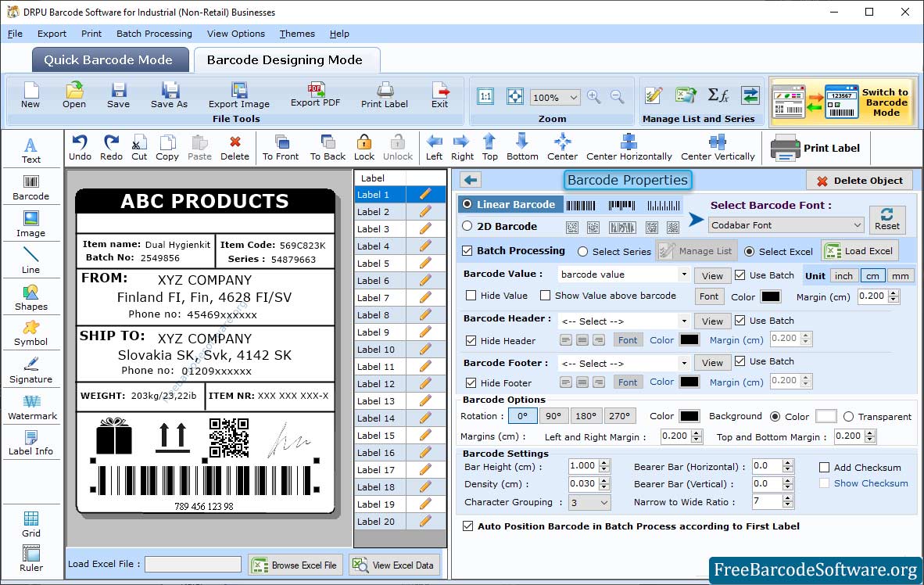This screenshot has height=585, width=924.
Task: Click the back arrow in Barcode Properties
Action: pyautogui.click(x=471, y=180)
